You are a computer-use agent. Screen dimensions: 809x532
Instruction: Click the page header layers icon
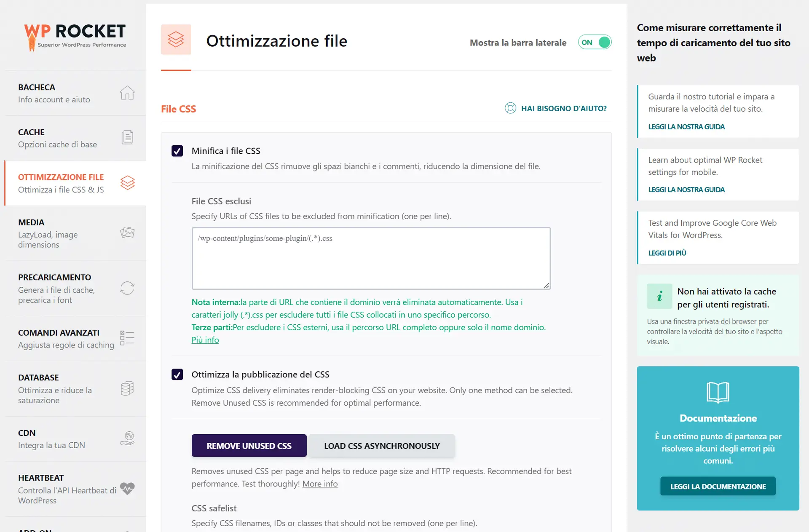coord(176,40)
